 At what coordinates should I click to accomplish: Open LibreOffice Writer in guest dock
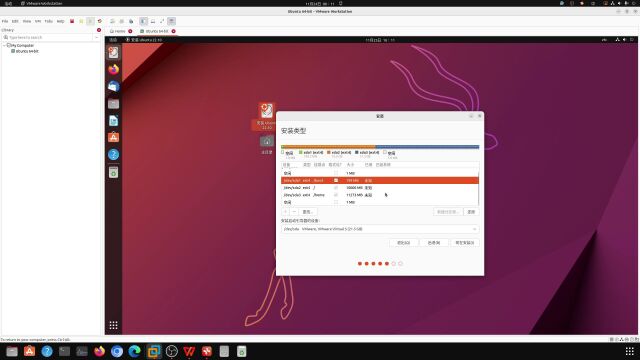coord(113,120)
